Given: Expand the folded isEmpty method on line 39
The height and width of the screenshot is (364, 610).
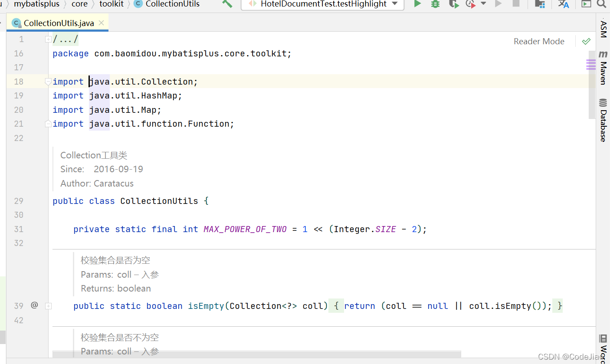Looking at the screenshot, I should point(48,306).
